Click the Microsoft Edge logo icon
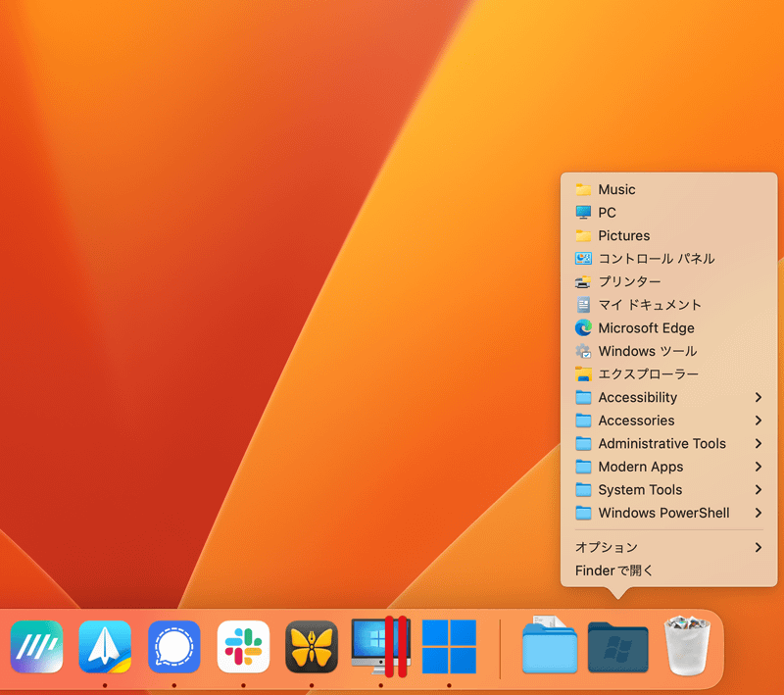The width and height of the screenshot is (784, 695). click(x=583, y=328)
